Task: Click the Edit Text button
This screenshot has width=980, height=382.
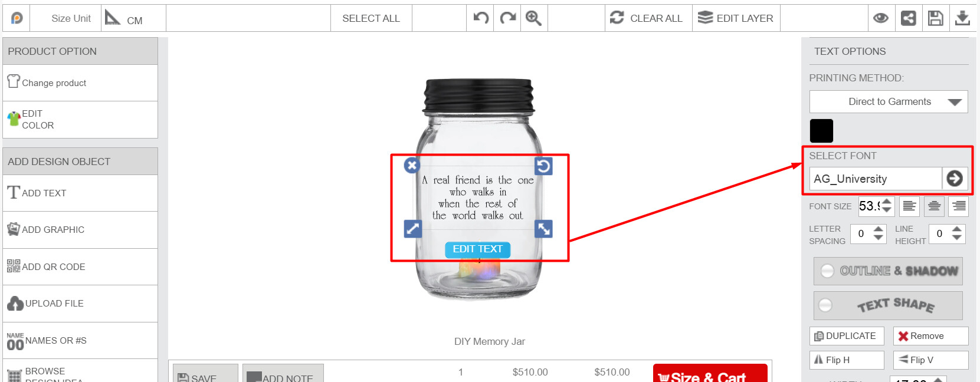Action: [477, 249]
